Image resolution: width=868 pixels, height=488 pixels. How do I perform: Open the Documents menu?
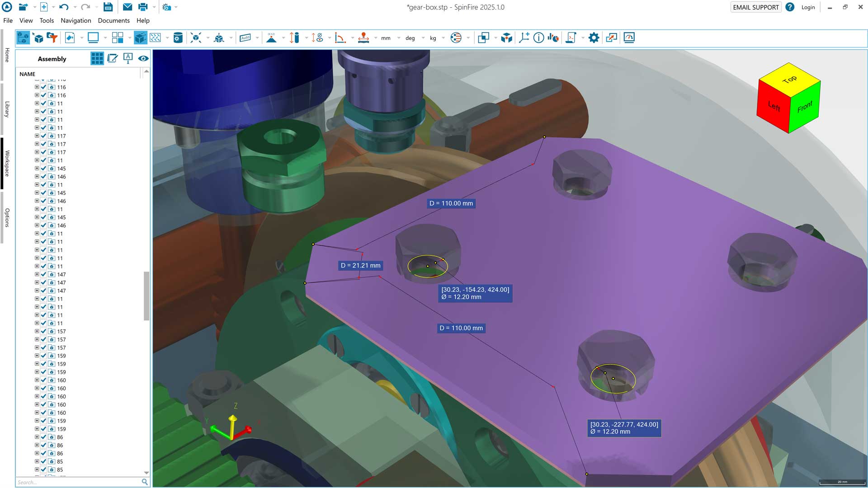113,21
